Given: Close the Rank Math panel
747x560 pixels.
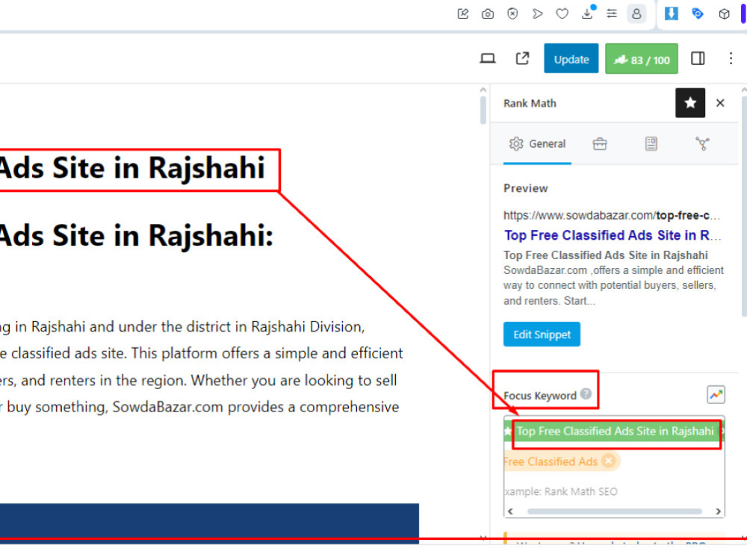Looking at the screenshot, I should point(720,103).
